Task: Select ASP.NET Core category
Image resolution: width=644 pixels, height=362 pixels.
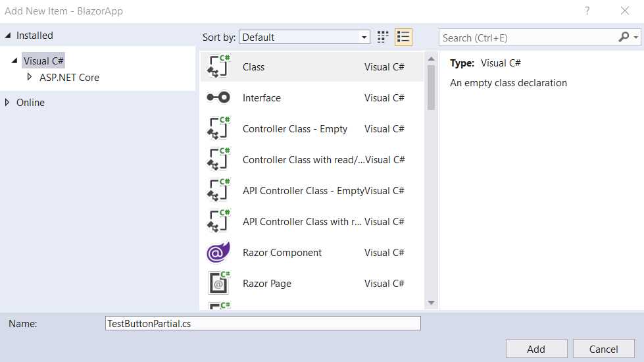Action: (70, 77)
